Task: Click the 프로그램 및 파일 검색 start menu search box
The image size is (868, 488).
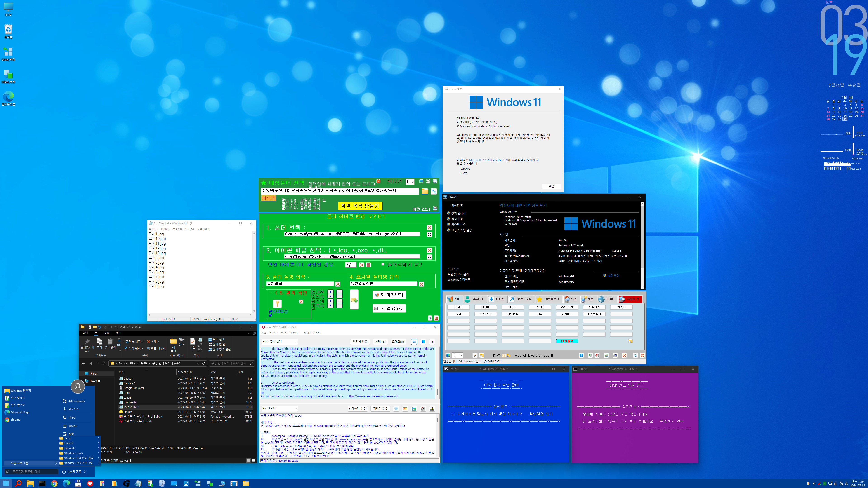Action: click(31, 472)
